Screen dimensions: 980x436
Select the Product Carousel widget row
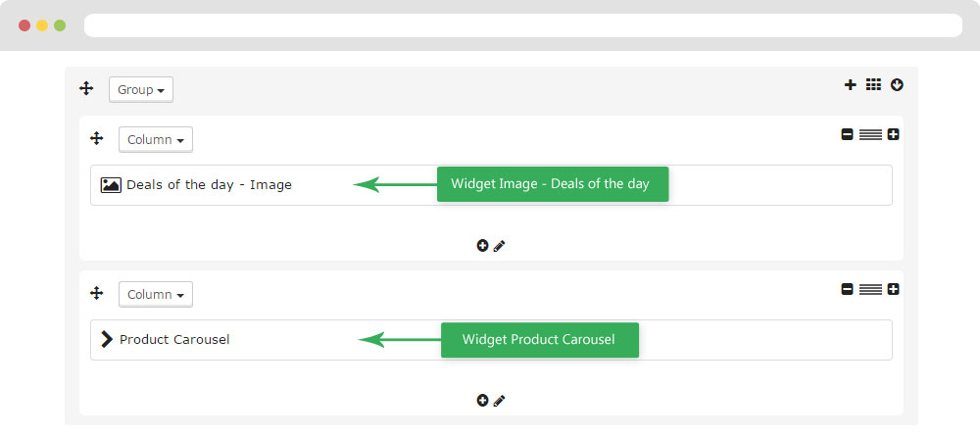click(491, 340)
